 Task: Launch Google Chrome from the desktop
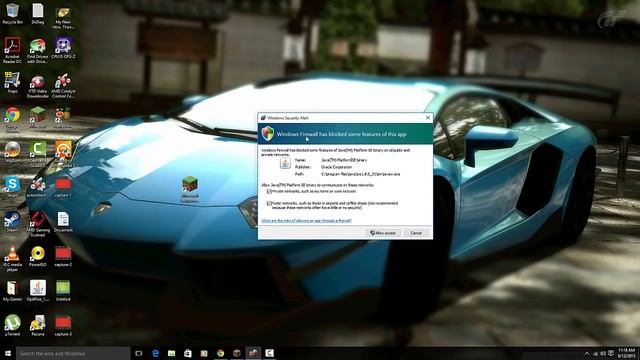click(12, 120)
